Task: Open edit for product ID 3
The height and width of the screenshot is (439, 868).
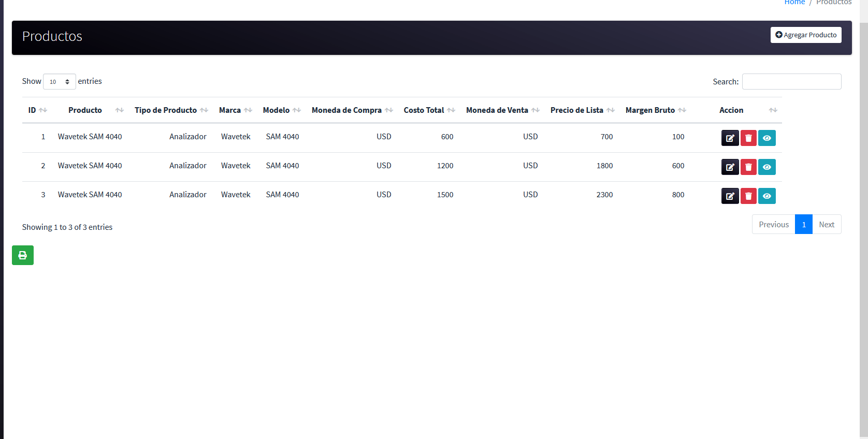Action: click(730, 196)
